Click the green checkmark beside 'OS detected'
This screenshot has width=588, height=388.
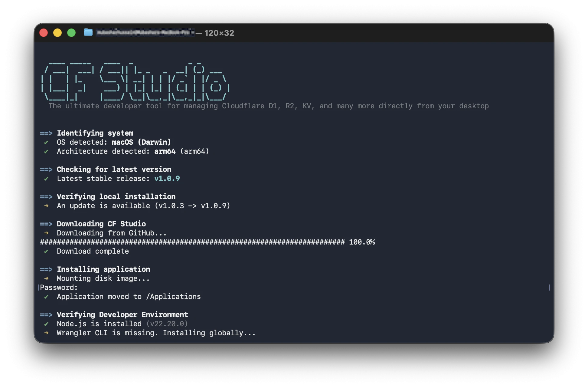click(46, 142)
